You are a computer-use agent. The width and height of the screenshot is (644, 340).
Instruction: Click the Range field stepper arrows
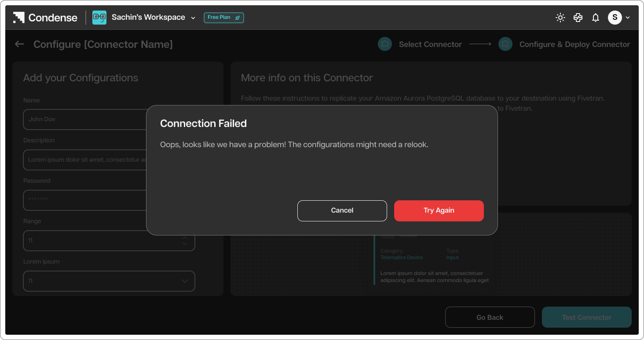185,241
